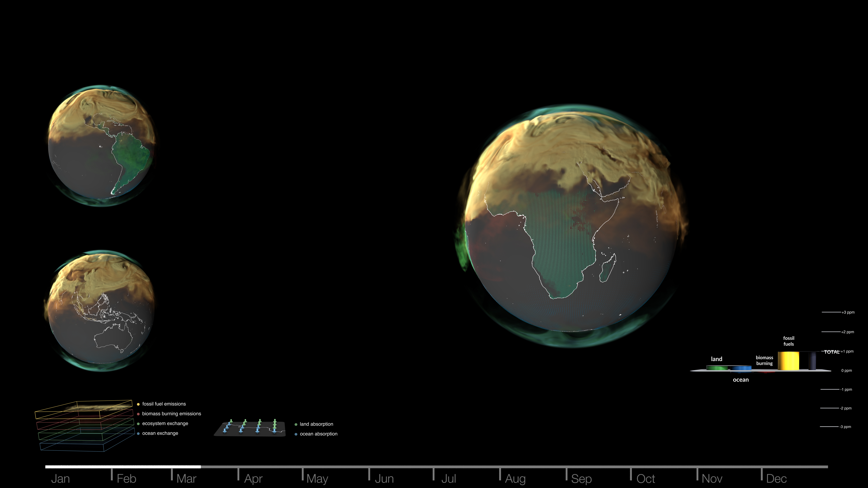This screenshot has height=488, width=868.
Task: Click the blue ocean absorption legend dot
Action: pyautogui.click(x=296, y=434)
